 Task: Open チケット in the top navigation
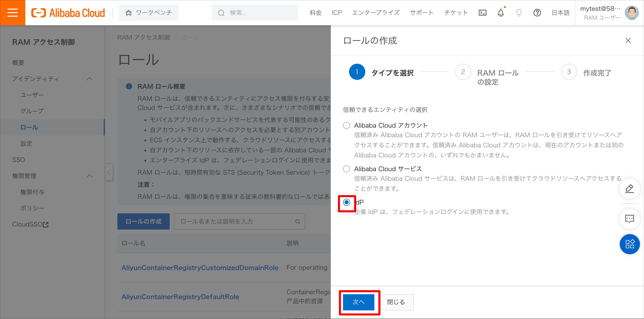(456, 13)
